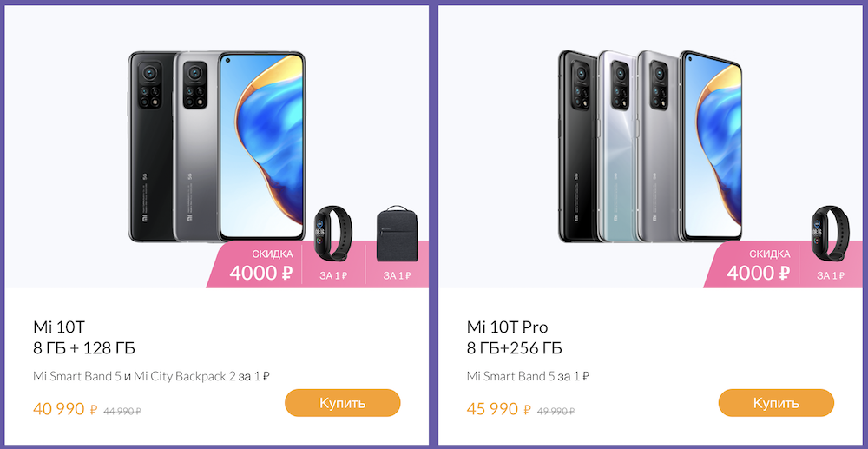Click Mi Smart Band 5 за 1 ₽ description
The image size is (868, 449).
(528, 376)
